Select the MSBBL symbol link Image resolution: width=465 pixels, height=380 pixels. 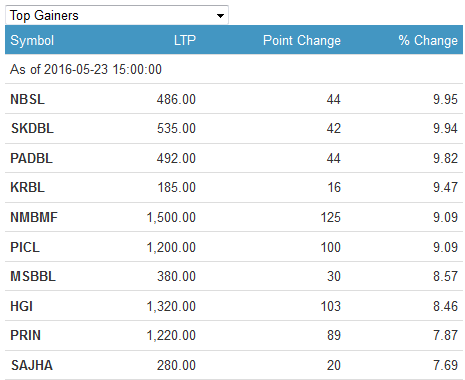pos(33,276)
